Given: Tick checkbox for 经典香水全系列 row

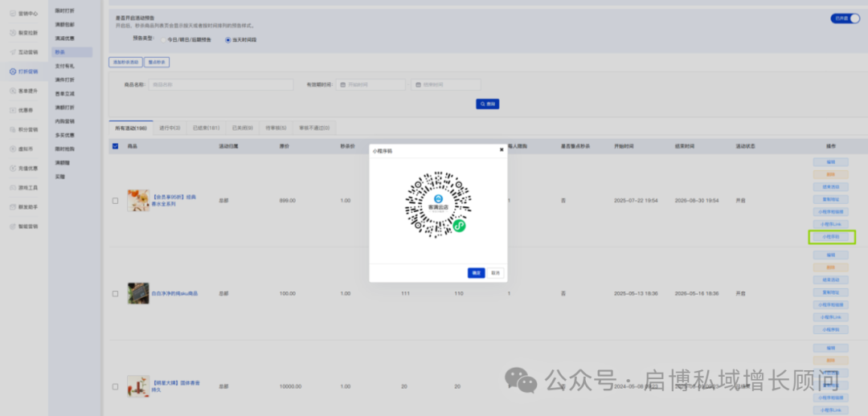Looking at the screenshot, I should [x=116, y=201].
